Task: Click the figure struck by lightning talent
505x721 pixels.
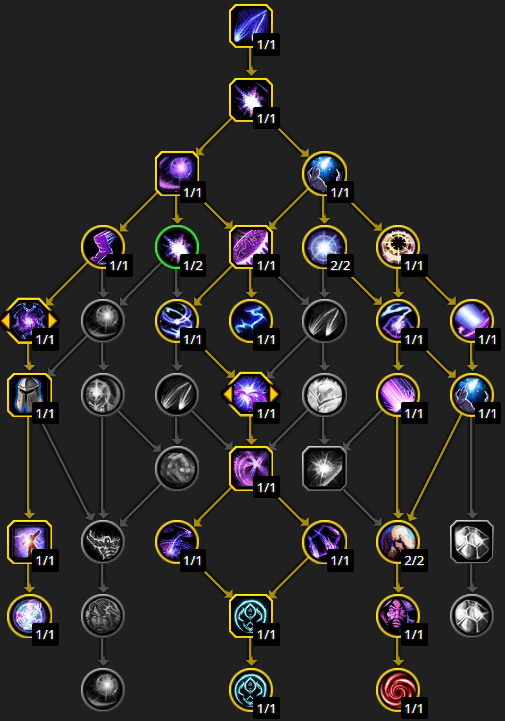Action: click(x=29, y=542)
